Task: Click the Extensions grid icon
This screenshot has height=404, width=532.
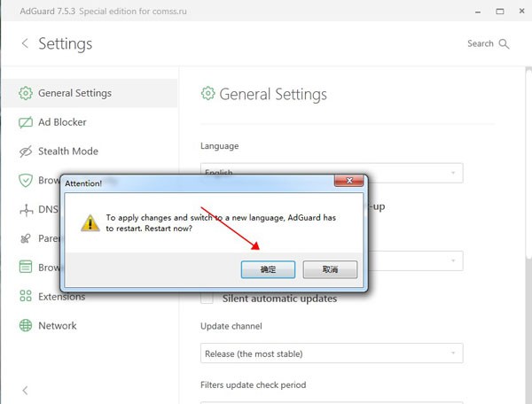Action: 24,297
